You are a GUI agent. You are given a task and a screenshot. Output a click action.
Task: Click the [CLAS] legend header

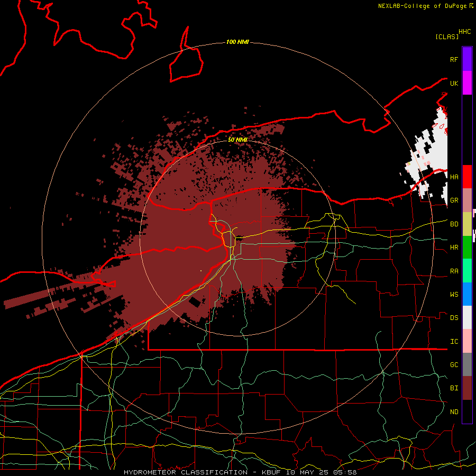pos(447,36)
